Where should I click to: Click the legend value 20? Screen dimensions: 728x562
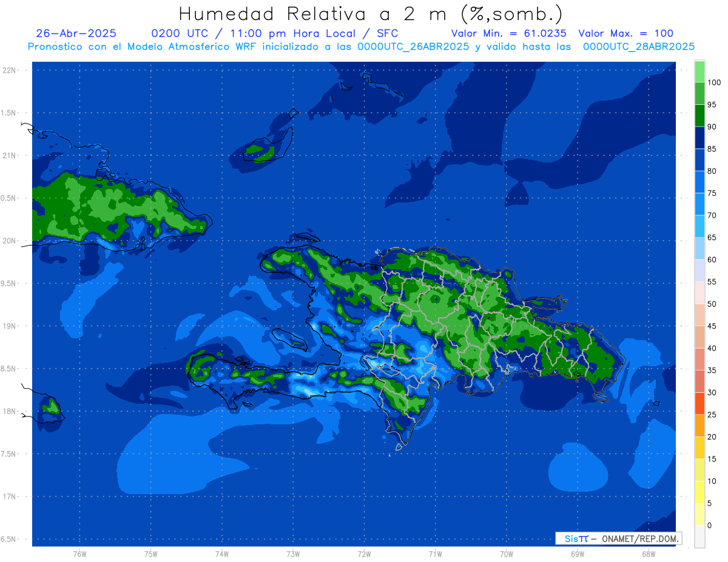[712, 437]
